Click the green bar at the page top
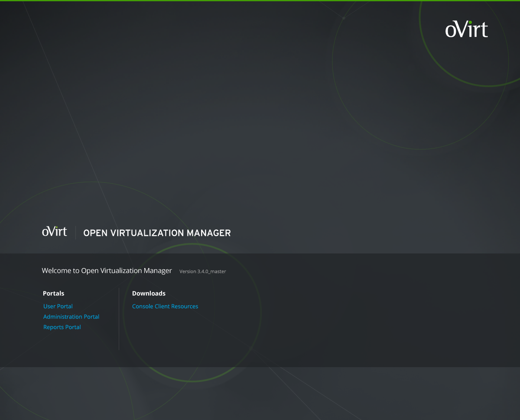The image size is (520, 420). point(260,0)
